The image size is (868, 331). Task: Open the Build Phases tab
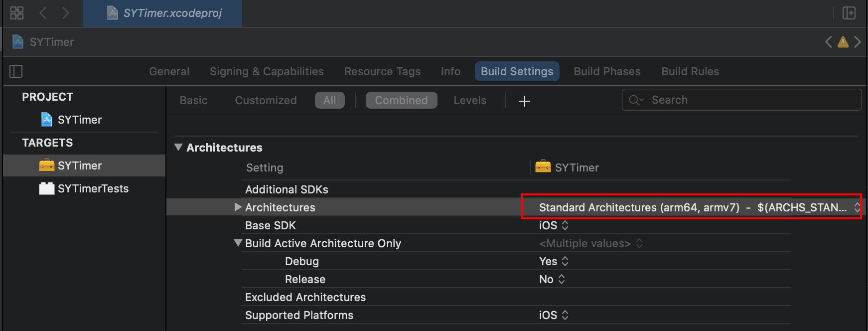(x=607, y=71)
